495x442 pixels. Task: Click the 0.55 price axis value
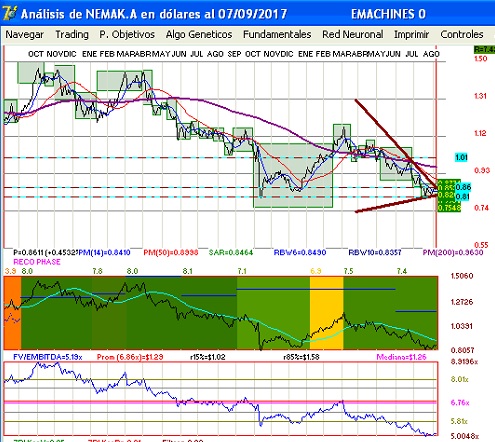click(481, 245)
